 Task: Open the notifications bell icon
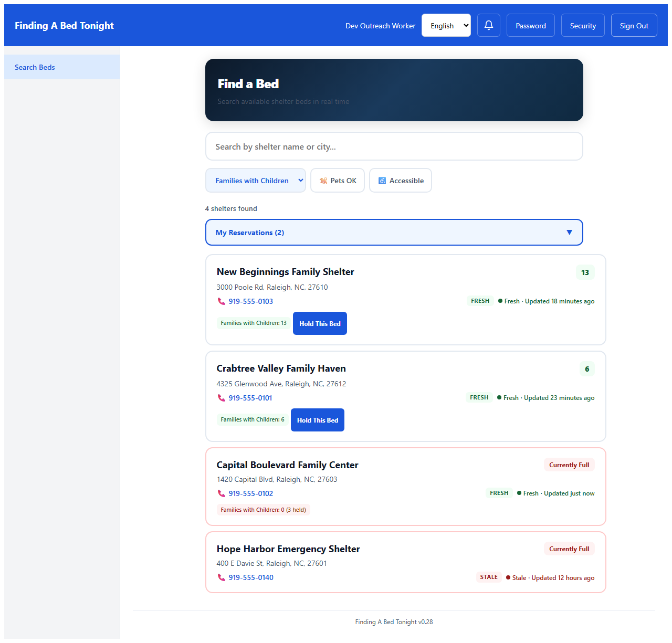tap(489, 25)
